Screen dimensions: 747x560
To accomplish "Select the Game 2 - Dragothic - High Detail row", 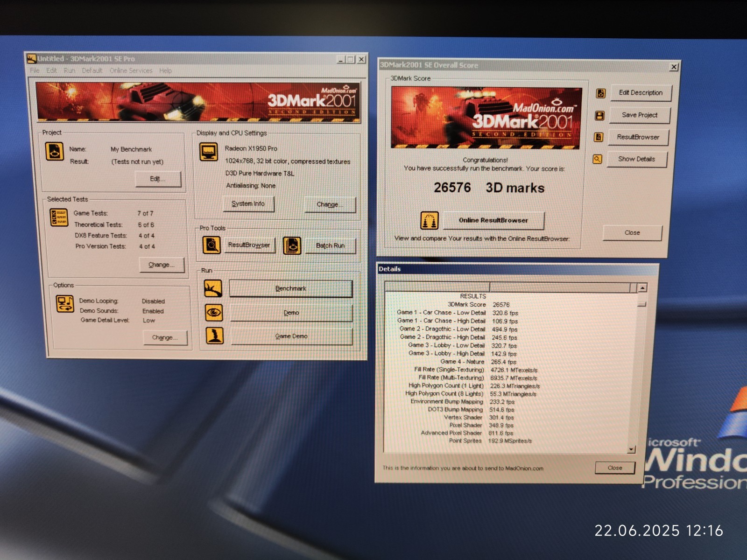I will point(458,337).
